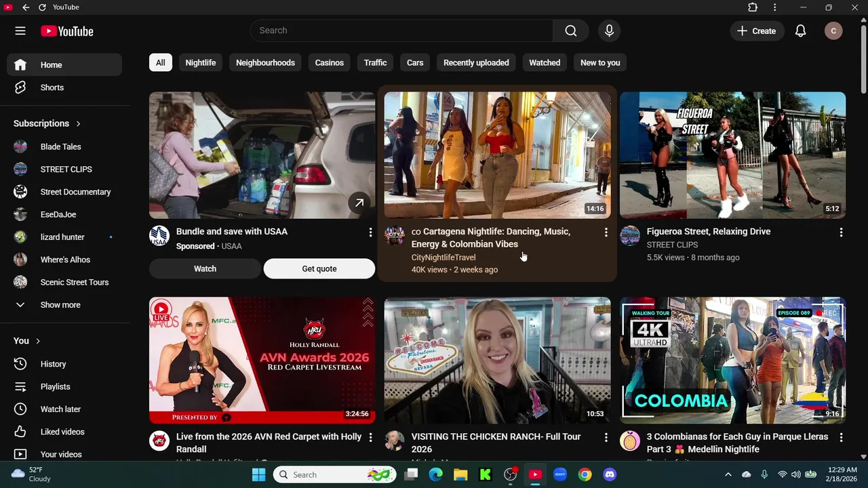The height and width of the screenshot is (488, 868).
Task: Open options for USAA sponsored ad
Action: coord(370,232)
